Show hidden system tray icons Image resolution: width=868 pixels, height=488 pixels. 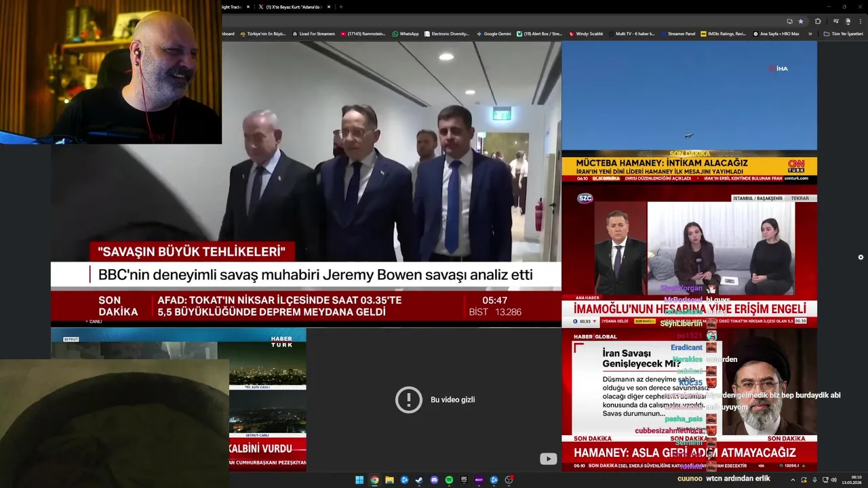pyautogui.click(x=794, y=480)
